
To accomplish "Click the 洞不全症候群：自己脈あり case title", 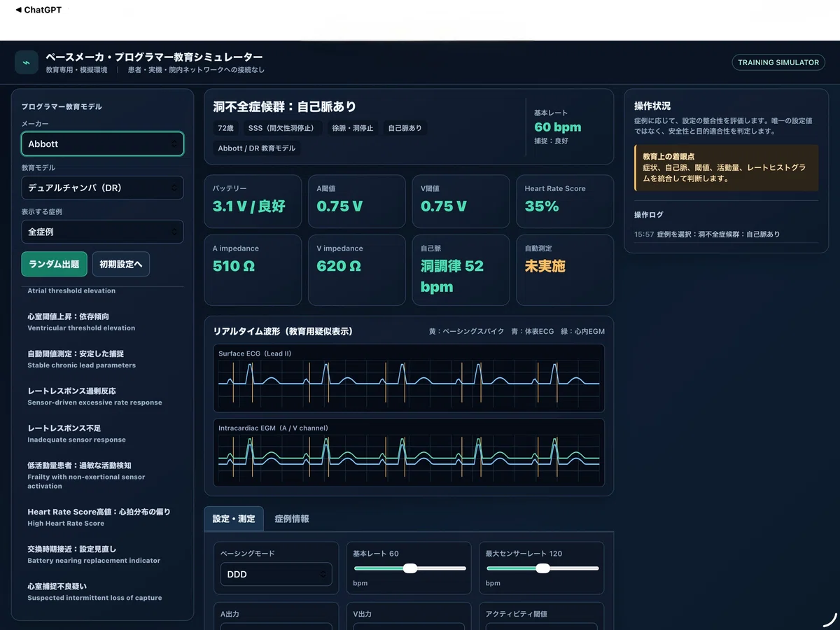I will point(285,107).
